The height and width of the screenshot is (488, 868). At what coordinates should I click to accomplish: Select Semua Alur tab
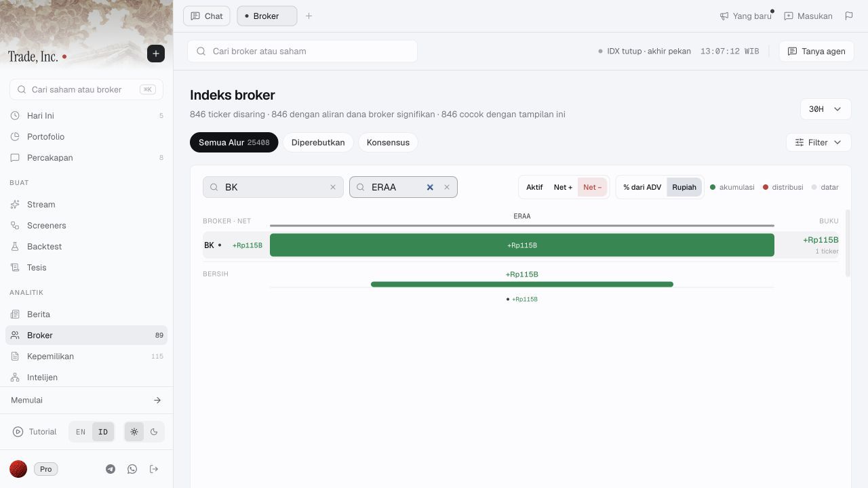[x=234, y=142]
